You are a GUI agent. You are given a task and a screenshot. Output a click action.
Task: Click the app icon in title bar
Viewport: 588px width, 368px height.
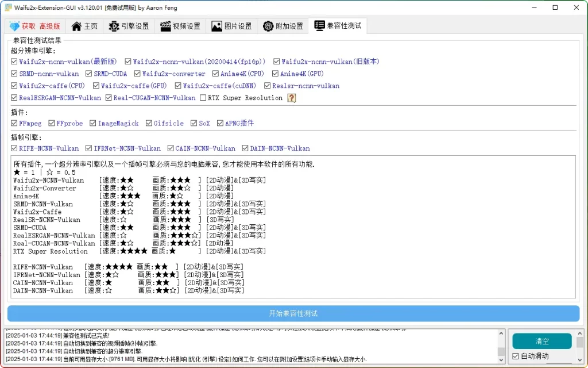tap(8, 7)
